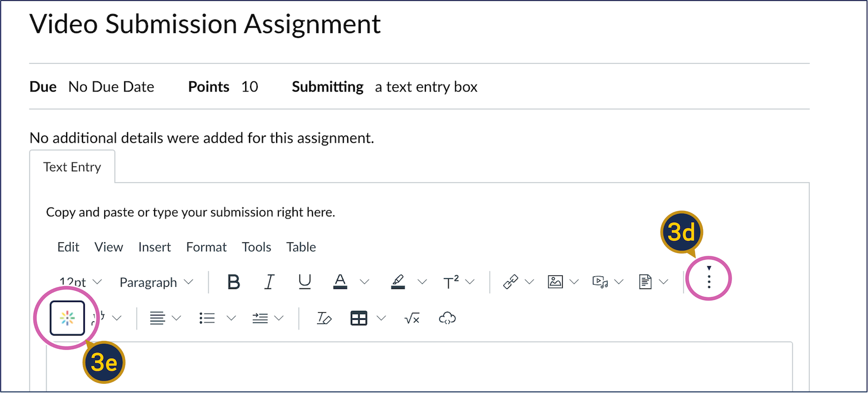
Task: Open the Format menu
Action: pos(206,247)
